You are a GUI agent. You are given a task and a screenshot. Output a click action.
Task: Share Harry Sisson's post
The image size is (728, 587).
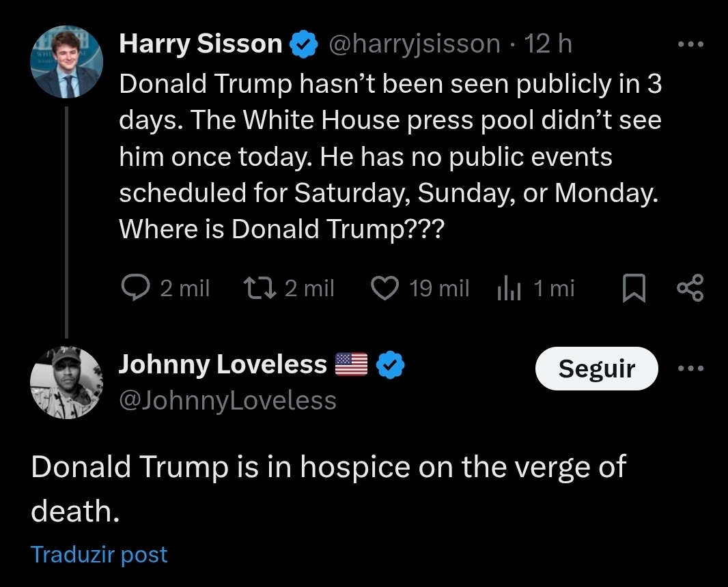[x=689, y=289]
